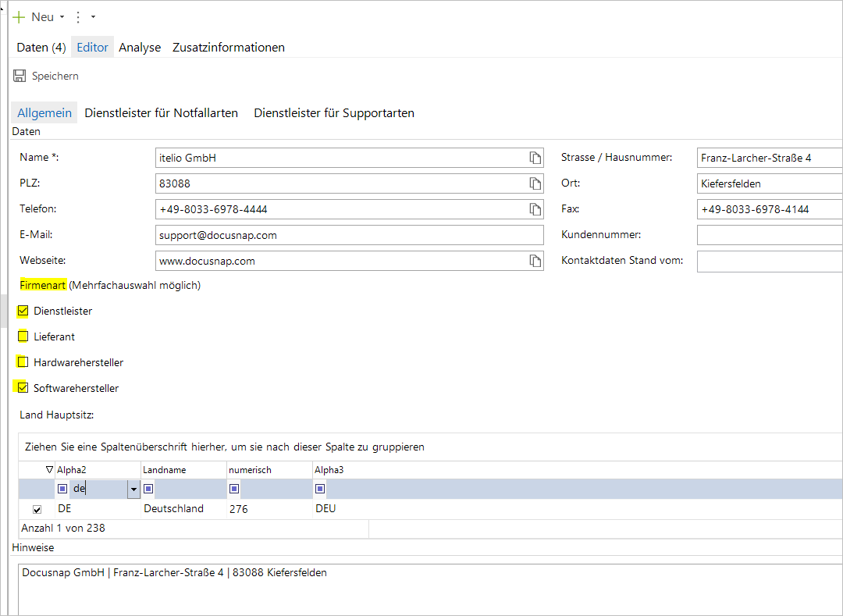Image resolution: width=843 pixels, height=616 pixels.
Task: Click the empty Kundennummer field
Action: click(x=770, y=235)
